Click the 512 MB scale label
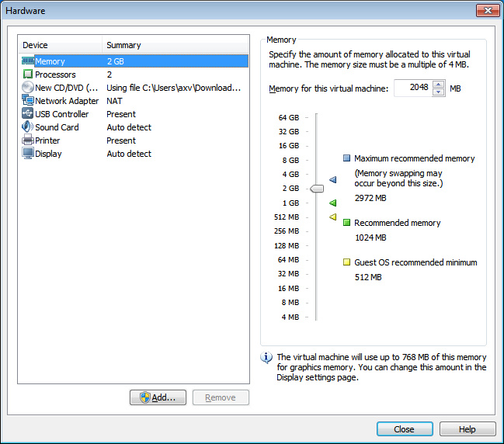This screenshot has height=444, width=504. (287, 217)
